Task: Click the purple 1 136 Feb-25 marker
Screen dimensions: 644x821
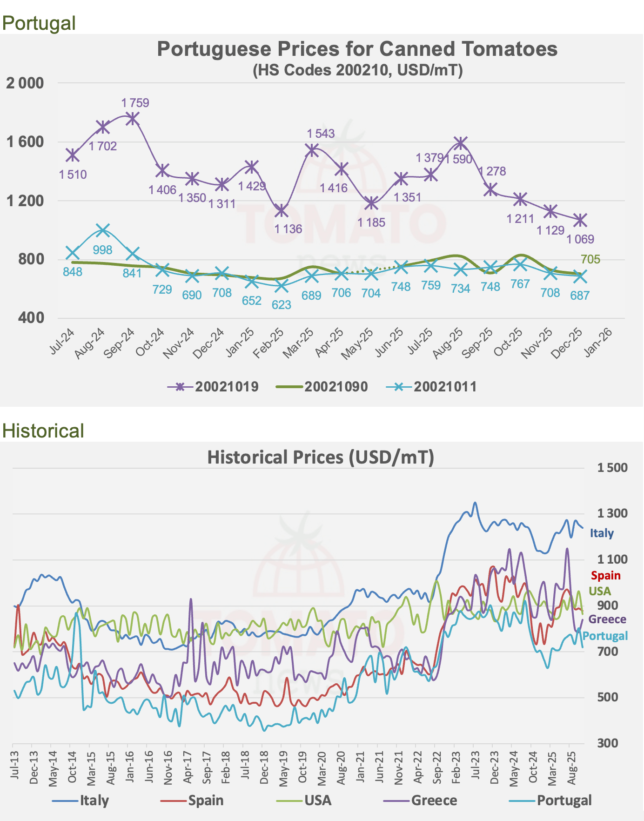Action: [281, 210]
